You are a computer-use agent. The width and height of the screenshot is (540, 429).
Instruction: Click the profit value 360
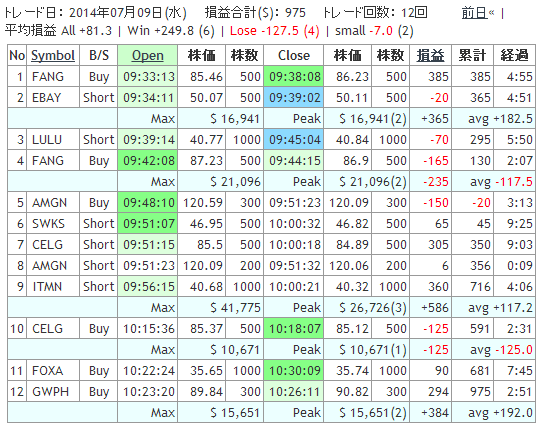[x=438, y=286]
